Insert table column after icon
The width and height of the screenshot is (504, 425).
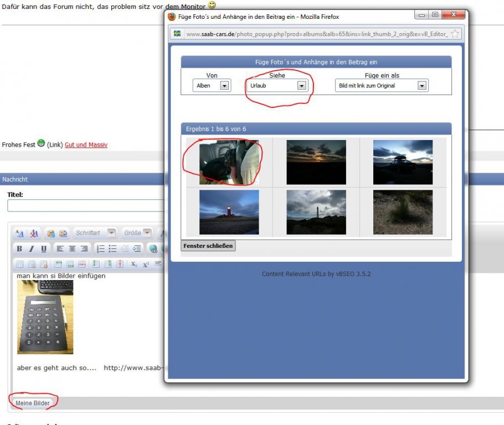108,265
